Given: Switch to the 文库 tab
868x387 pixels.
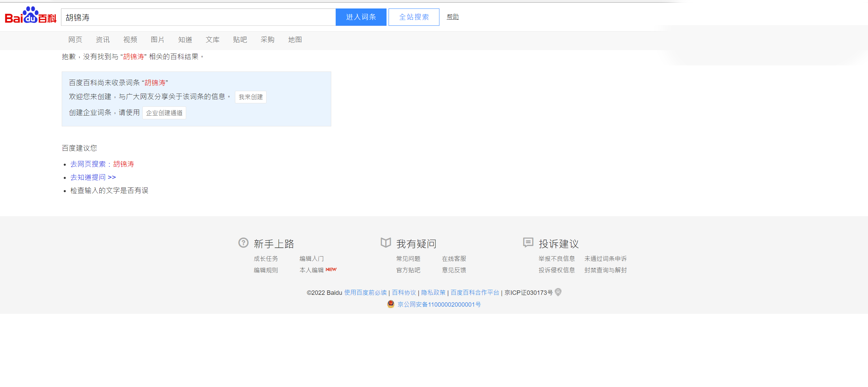Looking at the screenshot, I should (213, 40).
